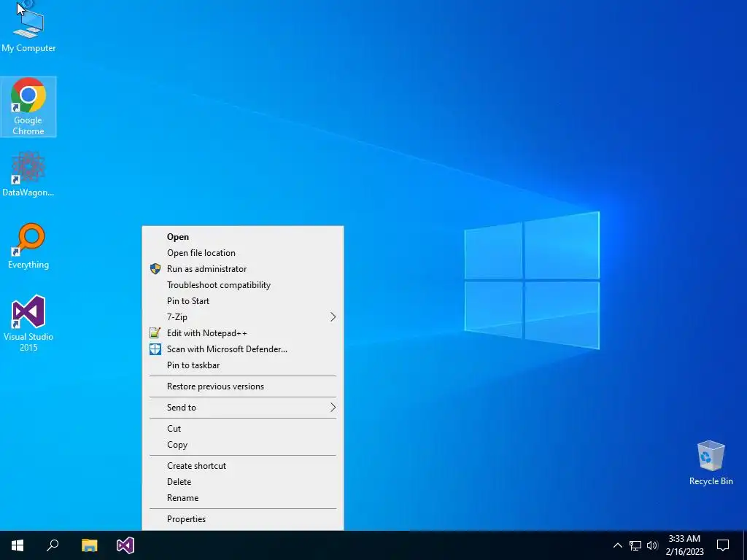Choose Create shortcut
Viewport: 747px width, 560px height.
tap(243, 466)
